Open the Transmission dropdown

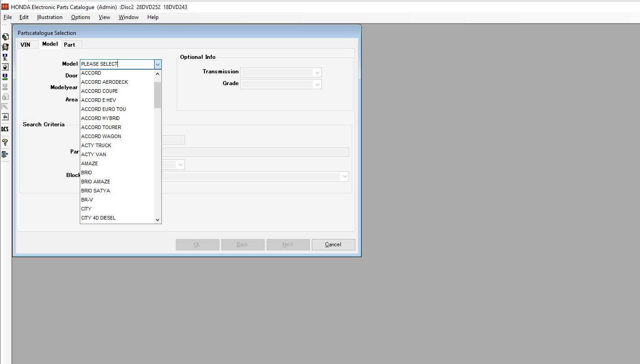[x=317, y=72]
